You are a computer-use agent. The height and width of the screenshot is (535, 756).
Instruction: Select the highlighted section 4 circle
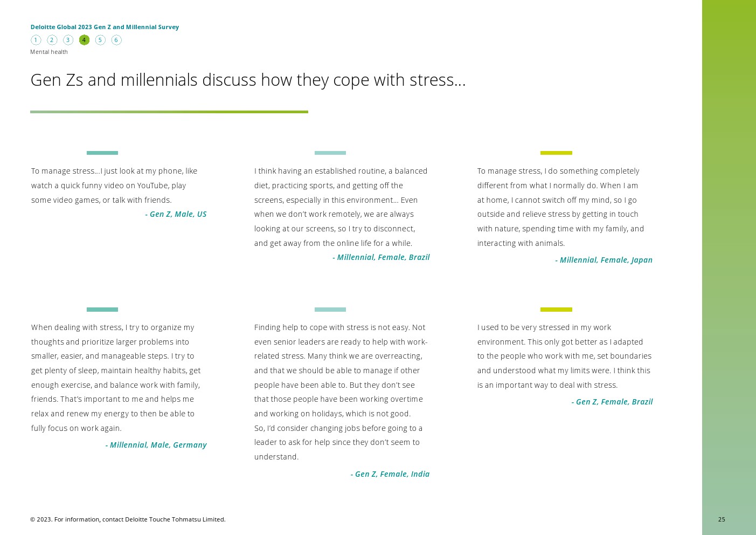84,40
